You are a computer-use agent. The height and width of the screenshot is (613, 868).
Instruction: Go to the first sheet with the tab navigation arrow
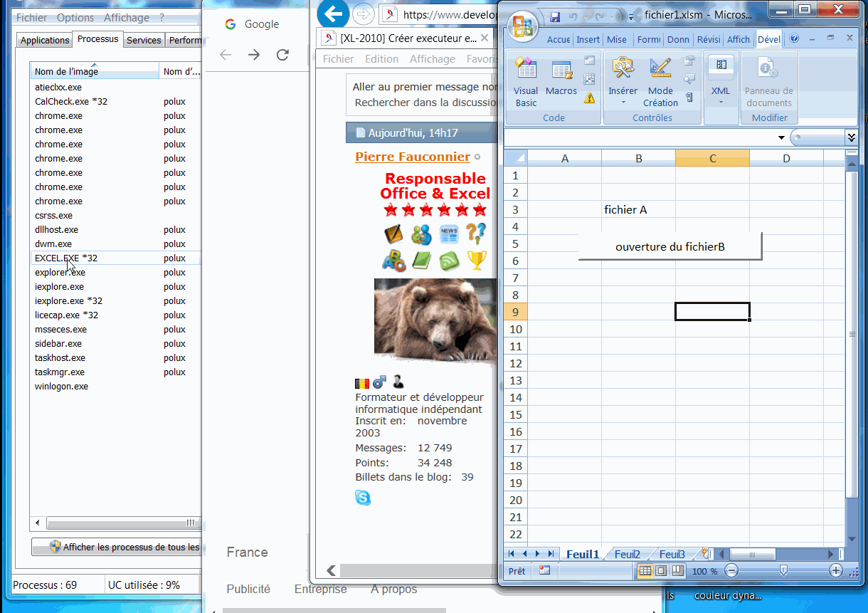tap(512, 554)
